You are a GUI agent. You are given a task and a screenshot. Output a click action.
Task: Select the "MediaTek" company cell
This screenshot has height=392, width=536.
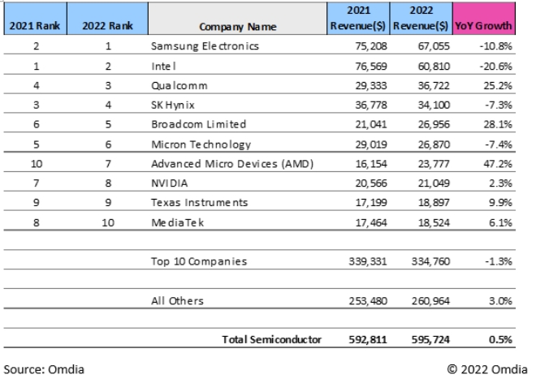[177, 222]
